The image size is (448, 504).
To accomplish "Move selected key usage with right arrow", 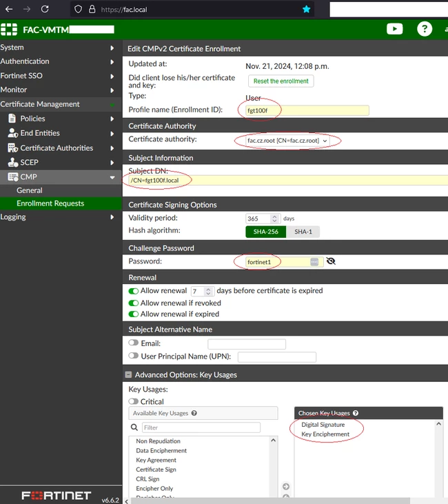I will 286,486.
